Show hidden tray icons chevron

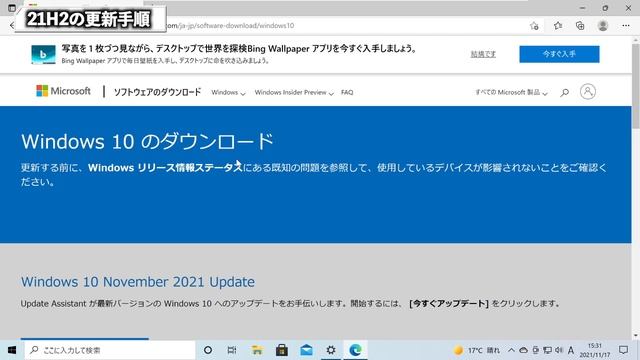point(511,350)
